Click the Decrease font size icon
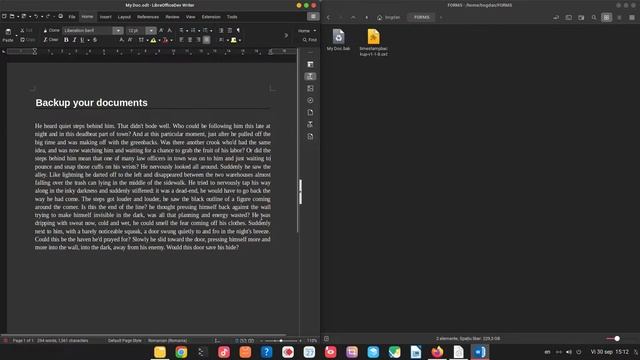640x360 pixels. pyautogui.click(x=170, y=30)
